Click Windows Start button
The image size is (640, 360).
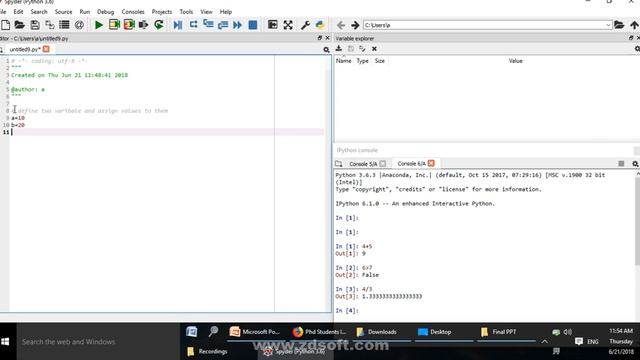[5, 342]
